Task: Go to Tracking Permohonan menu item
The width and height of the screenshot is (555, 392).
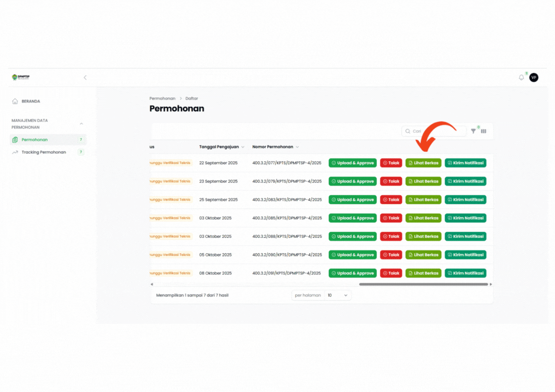Action: coord(44,152)
